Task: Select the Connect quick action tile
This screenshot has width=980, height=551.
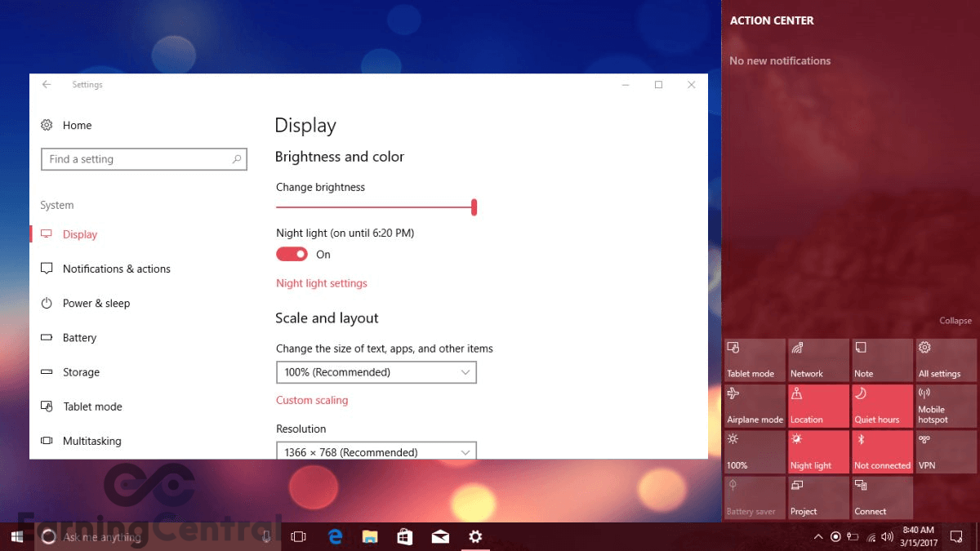Action: (882, 497)
